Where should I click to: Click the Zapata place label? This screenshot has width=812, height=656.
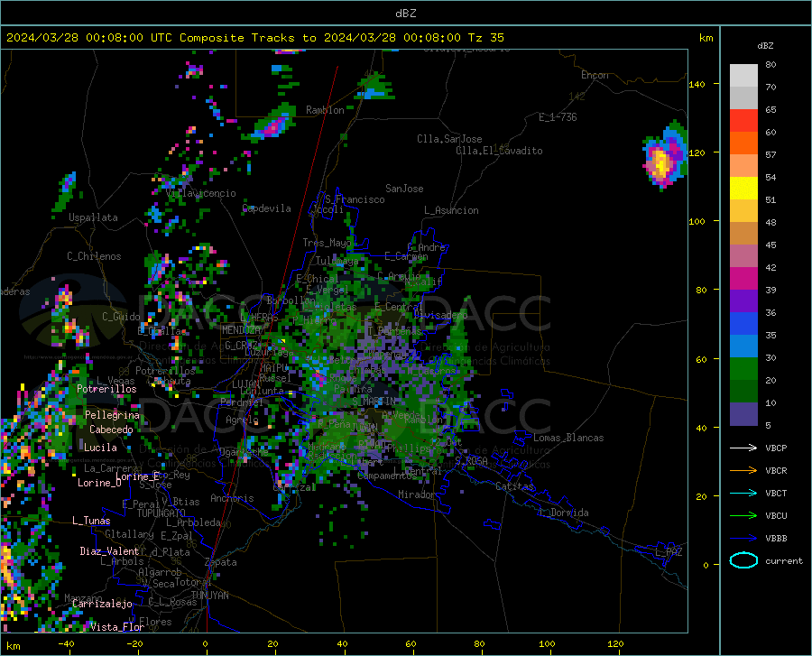(x=221, y=562)
